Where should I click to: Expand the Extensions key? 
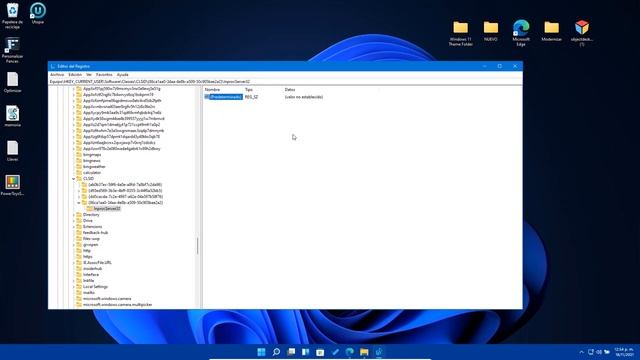coord(74,227)
